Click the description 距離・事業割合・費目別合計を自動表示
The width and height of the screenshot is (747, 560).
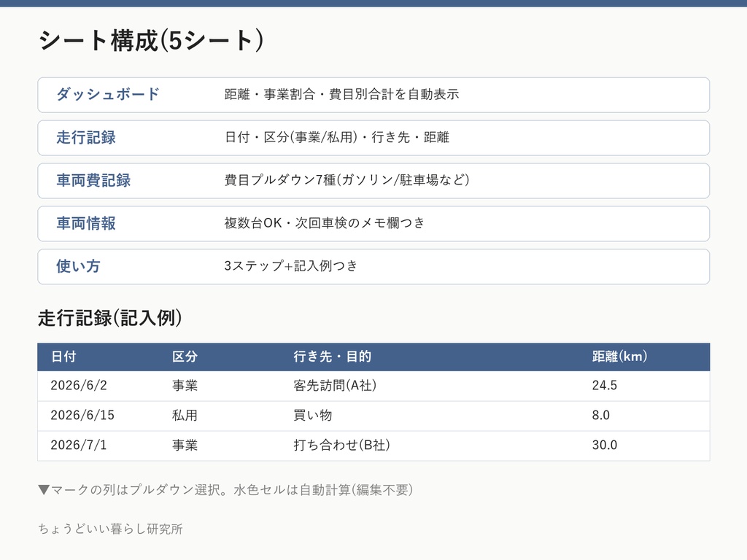coord(341,94)
